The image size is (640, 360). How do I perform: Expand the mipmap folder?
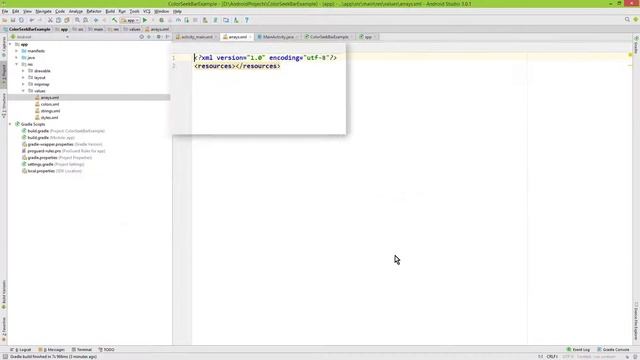23,84
